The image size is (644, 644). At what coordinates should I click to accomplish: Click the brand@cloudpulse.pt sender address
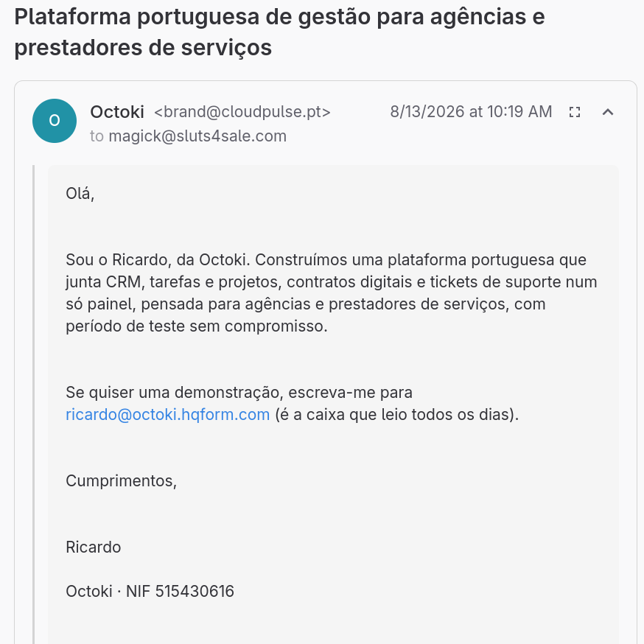pyautogui.click(x=242, y=112)
